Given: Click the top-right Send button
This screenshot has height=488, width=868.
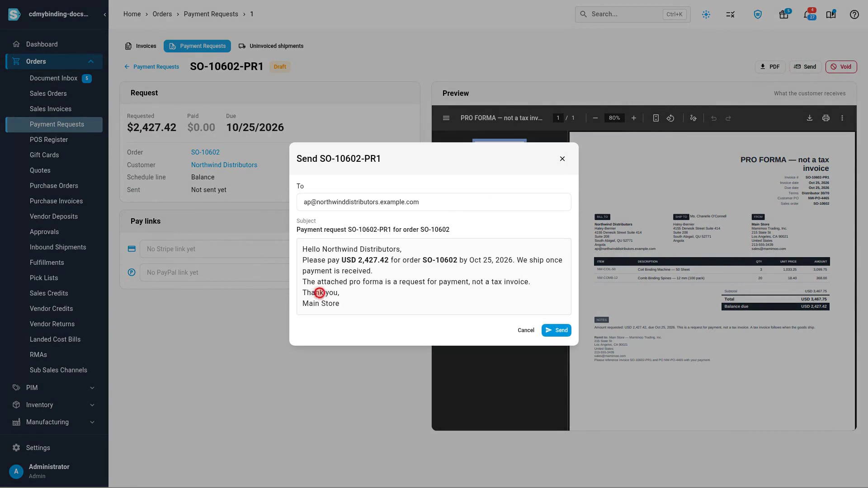Looking at the screenshot, I should 805,67.
